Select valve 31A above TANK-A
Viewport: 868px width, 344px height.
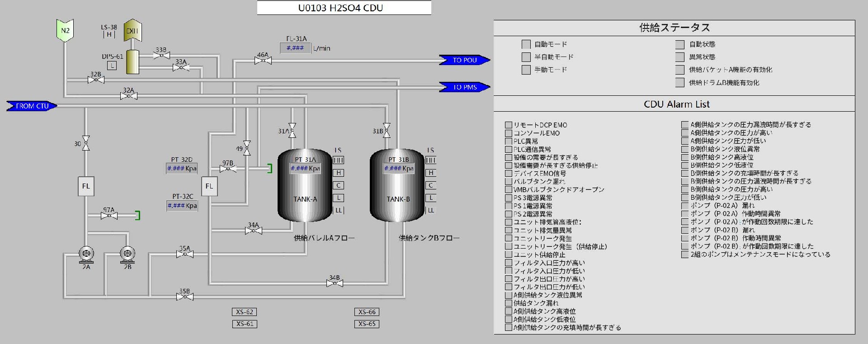pos(292,131)
